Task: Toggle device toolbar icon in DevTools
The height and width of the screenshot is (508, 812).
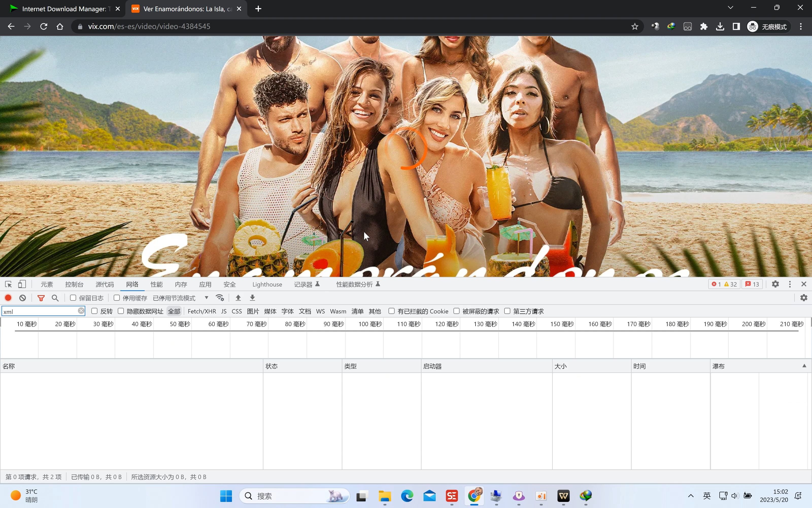Action: (22, 284)
